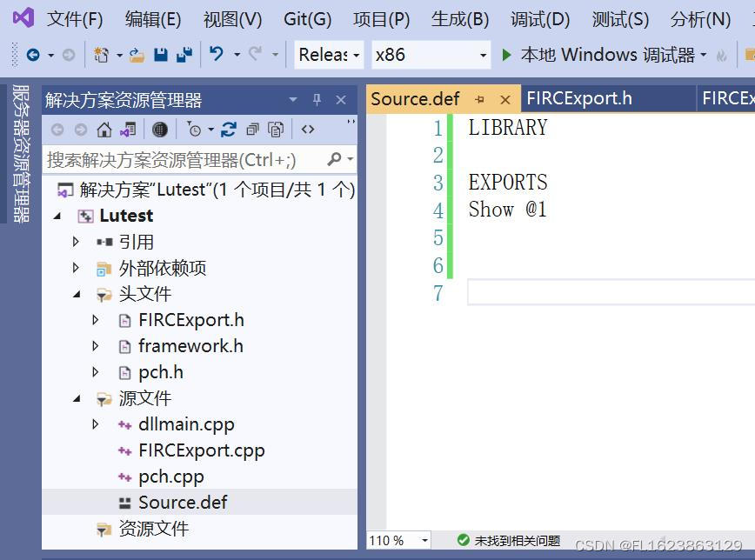The image size is (755, 560).
Task: Click the Undo icon on the toolbar
Action: [217, 55]
